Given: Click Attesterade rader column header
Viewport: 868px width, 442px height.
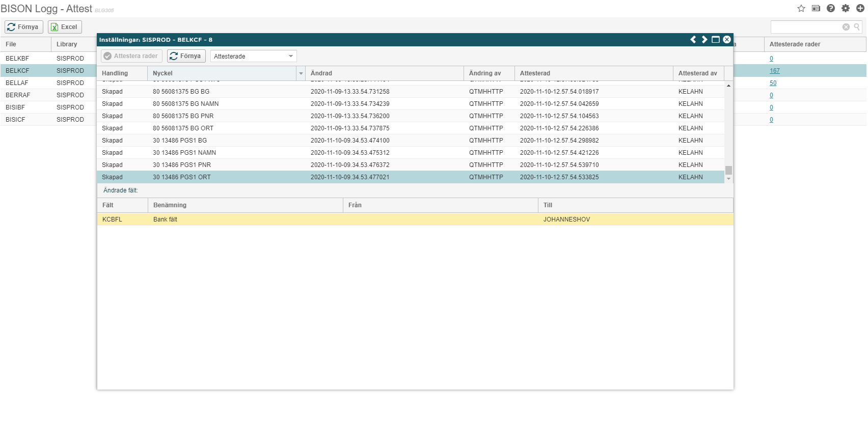Looking at the screenshot, I should [815, 44].
